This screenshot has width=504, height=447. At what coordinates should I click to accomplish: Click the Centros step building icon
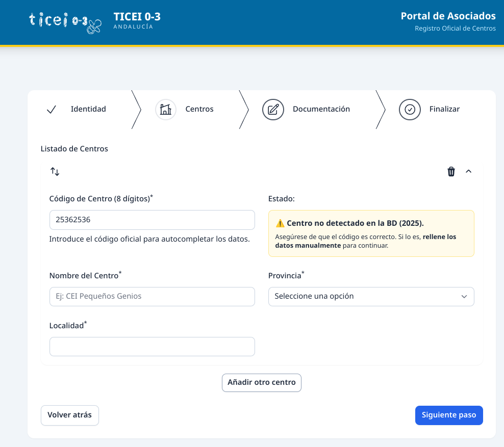click(165, 109)
